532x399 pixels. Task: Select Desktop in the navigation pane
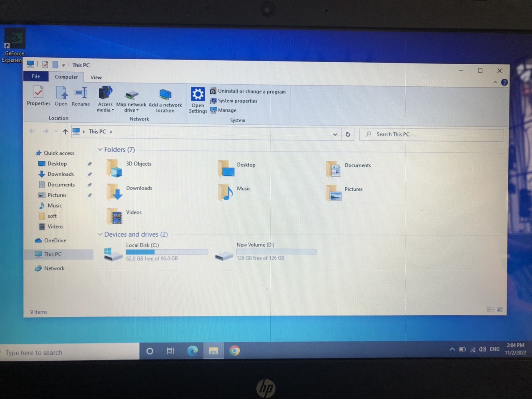pyautogui.click(x=53, y=164)
